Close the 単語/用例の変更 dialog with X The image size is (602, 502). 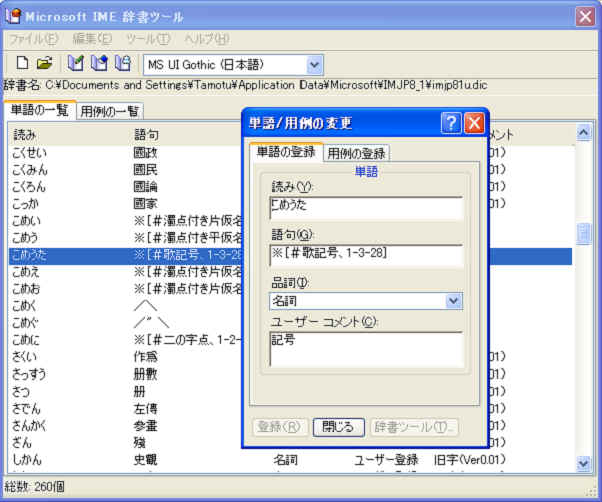[x=474, y=123]
